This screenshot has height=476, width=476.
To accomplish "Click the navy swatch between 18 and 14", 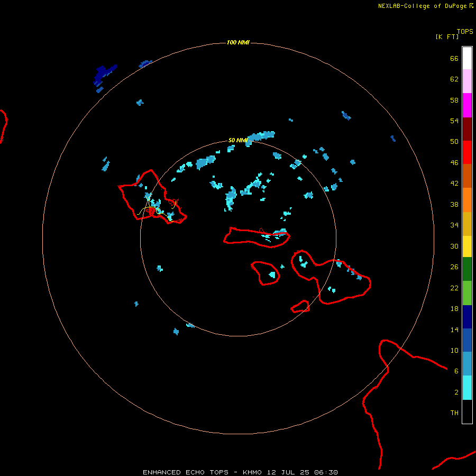I will pos(467,317).
